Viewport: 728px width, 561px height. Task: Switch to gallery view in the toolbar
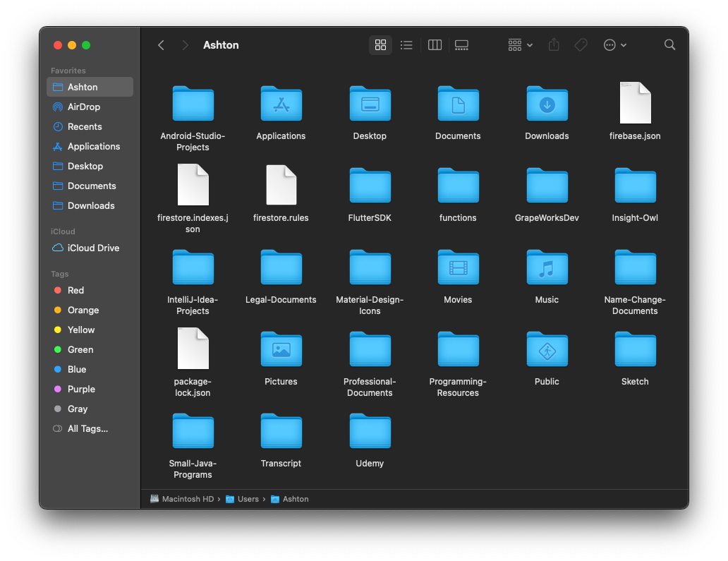click(x=461, y=44)
